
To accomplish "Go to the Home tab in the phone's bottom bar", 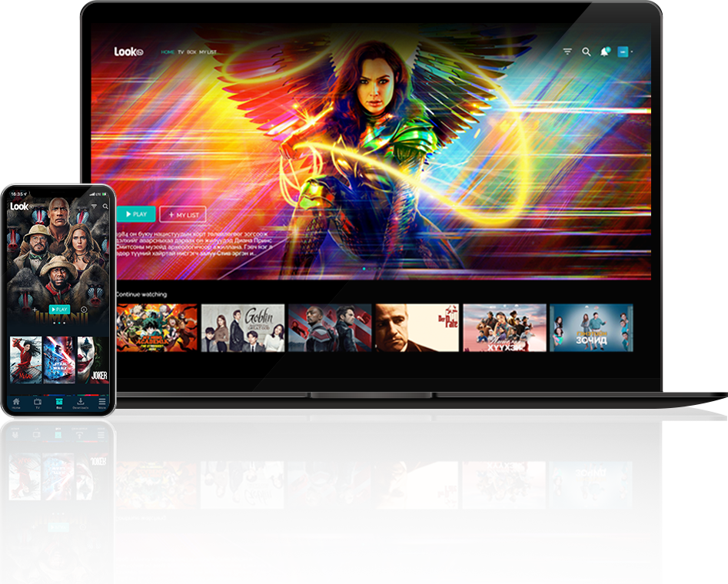I will (x=16, y=403).
